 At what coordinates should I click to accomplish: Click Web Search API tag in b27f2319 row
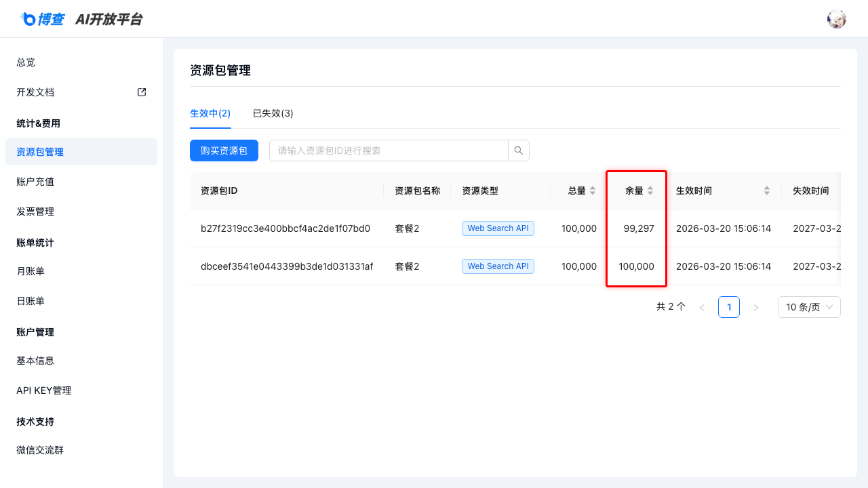coord(498,228)
